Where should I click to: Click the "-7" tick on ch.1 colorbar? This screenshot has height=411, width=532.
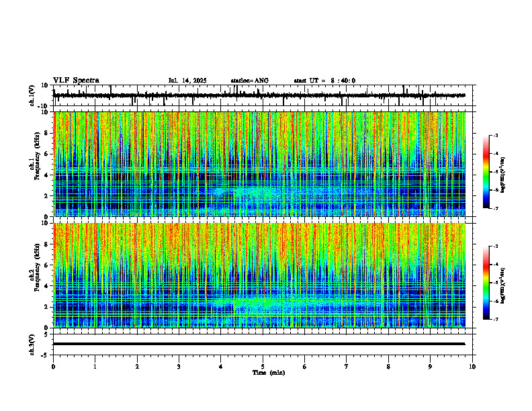point(496,208)
